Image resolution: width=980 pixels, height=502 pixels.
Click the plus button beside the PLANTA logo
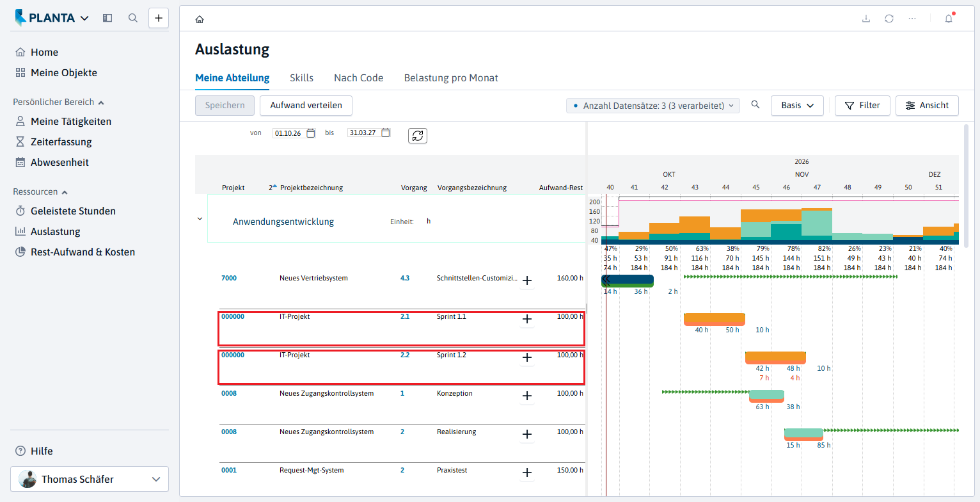tap(159, 18)
